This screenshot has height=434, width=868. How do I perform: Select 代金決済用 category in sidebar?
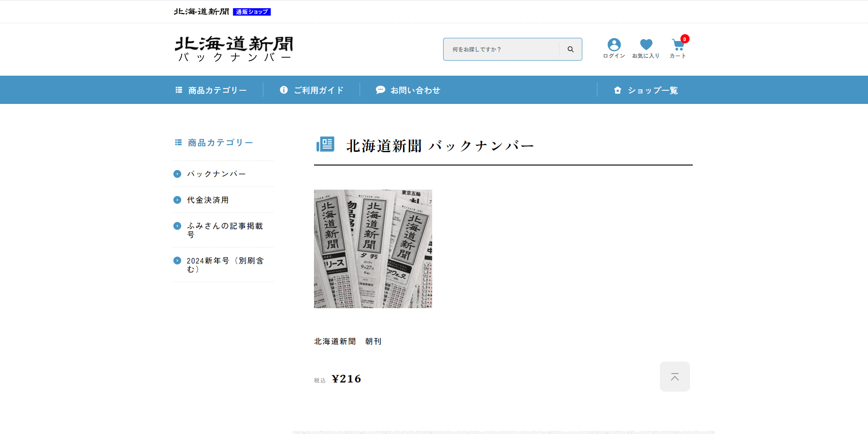click(208, 200)
